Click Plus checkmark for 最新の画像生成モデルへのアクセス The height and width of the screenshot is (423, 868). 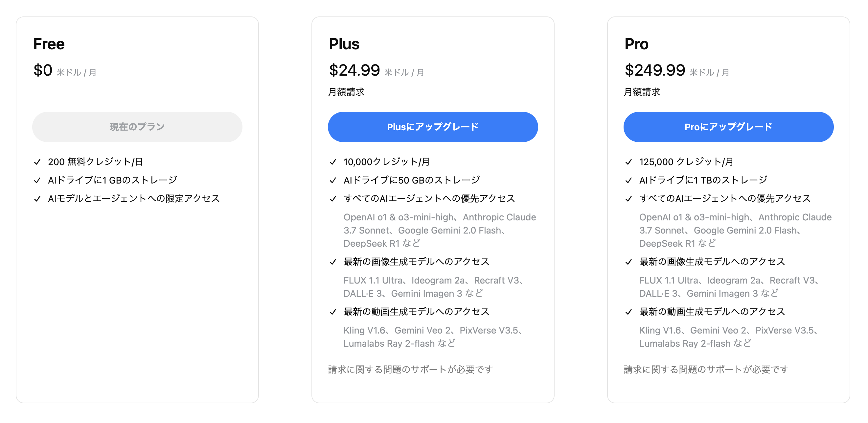333,262
